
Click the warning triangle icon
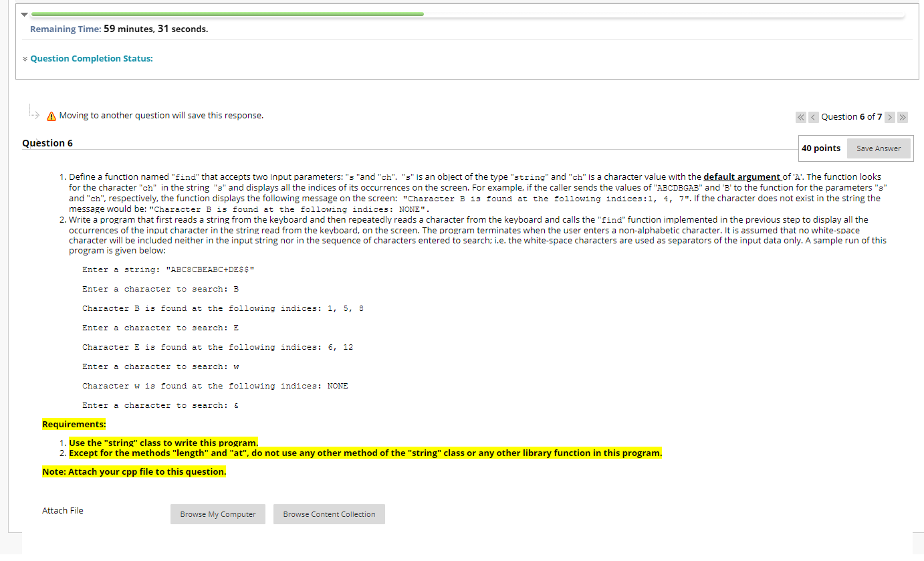coord(51,116)
